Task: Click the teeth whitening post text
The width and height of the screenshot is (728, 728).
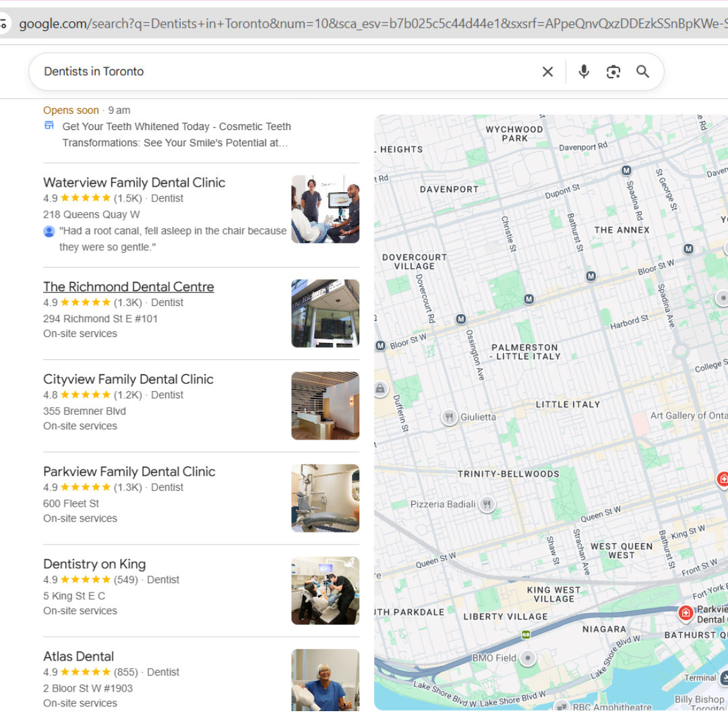Action: 176,135
